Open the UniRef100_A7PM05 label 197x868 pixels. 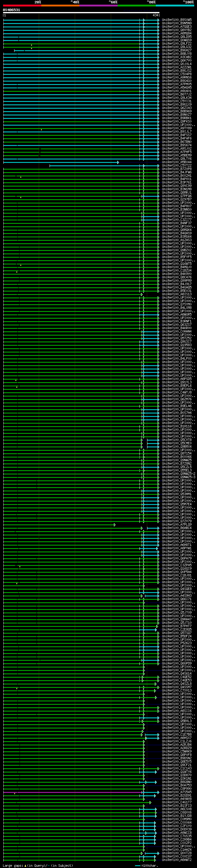point(177,84)
